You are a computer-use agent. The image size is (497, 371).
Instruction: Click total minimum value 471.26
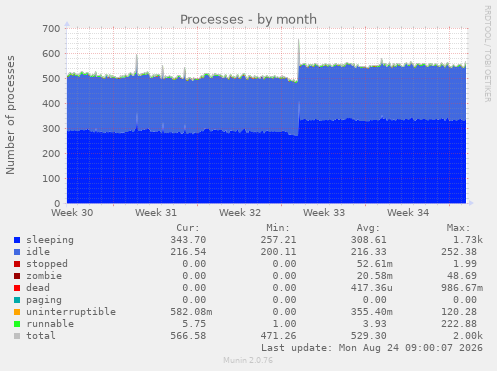click(x=278, y=336)
